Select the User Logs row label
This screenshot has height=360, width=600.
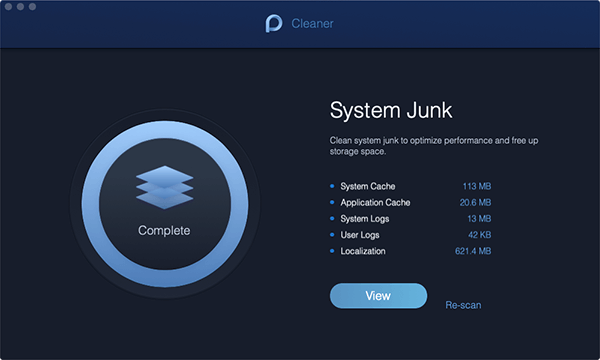[x=360, y=235]
